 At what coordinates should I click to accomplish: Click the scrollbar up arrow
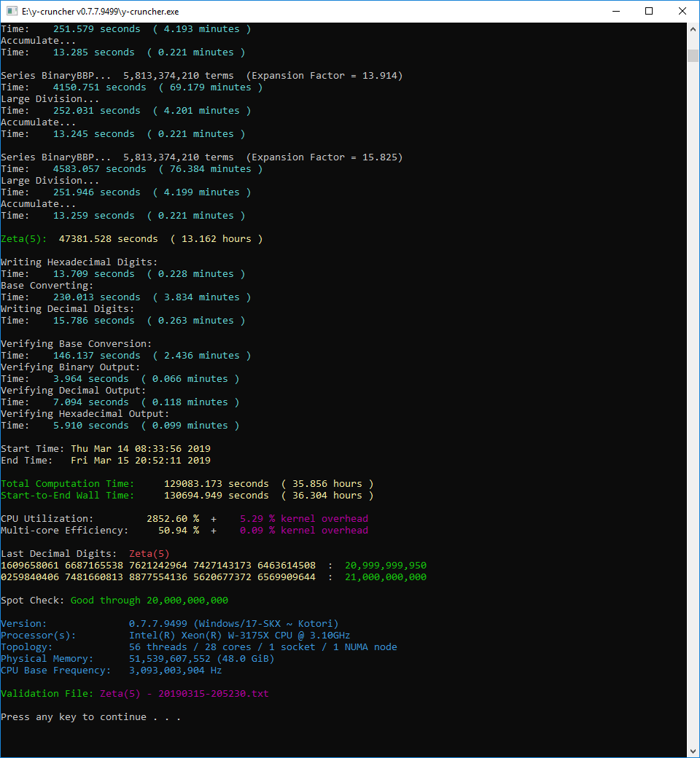[x=693, y=29]
